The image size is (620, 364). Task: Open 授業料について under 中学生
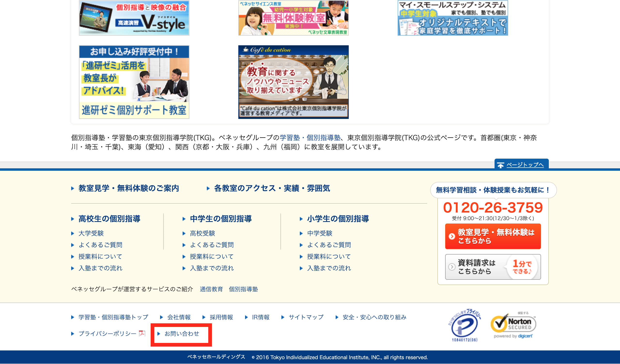click(x=212, y=256)
